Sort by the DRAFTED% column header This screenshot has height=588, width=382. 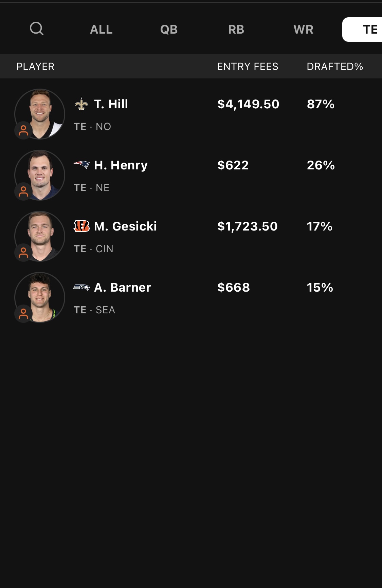pyautogui.click(x=335, y=67)
